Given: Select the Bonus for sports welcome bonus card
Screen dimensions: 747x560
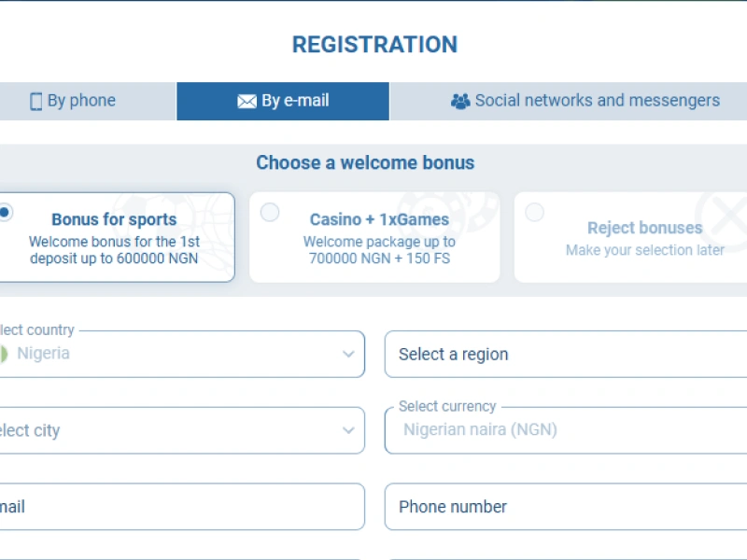Looking at the screenshot, I should click(112, 236).
